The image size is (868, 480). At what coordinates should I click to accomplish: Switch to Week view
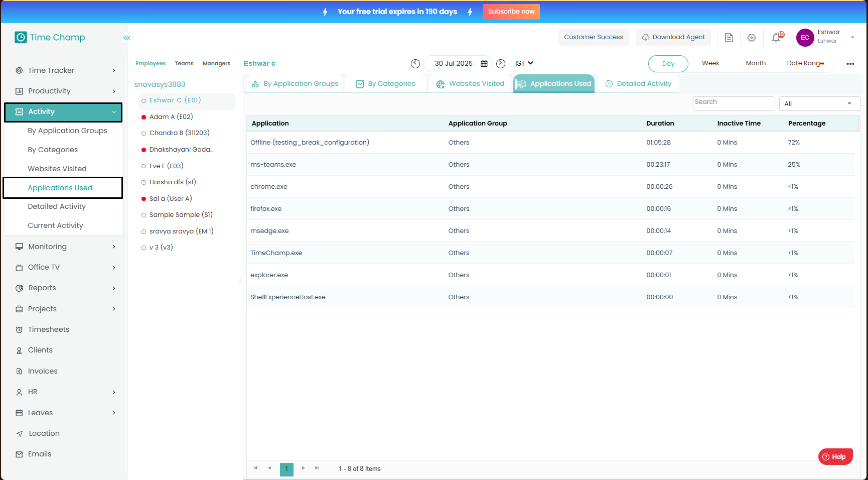710,63
